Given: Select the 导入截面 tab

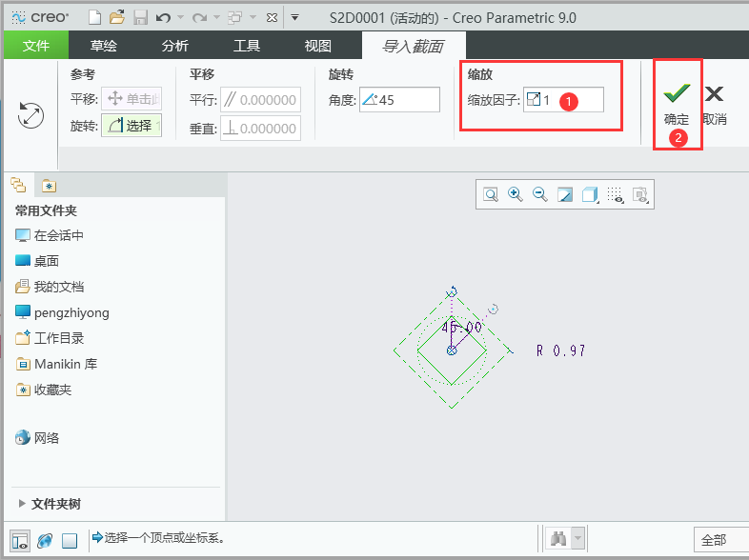Looking at the screenshot, I should (414, 46).
